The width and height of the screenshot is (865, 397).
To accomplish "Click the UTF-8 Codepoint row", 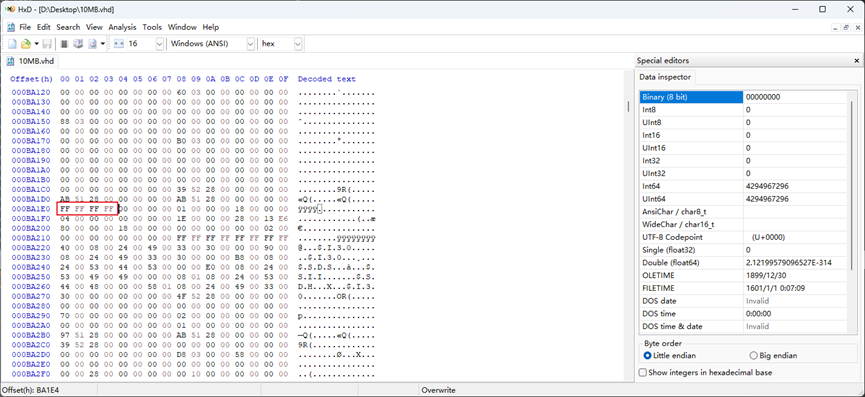I will (743, 237).
